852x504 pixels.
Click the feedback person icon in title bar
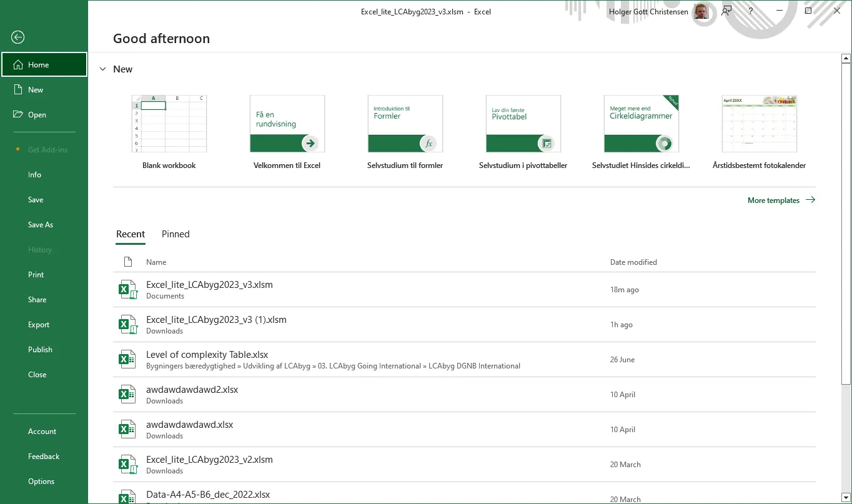pos(726,11)
